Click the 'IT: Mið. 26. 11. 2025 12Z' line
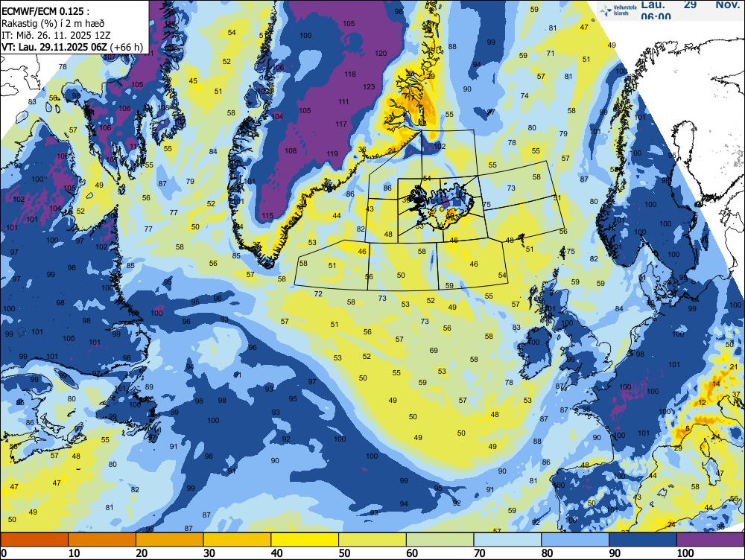 55,35
